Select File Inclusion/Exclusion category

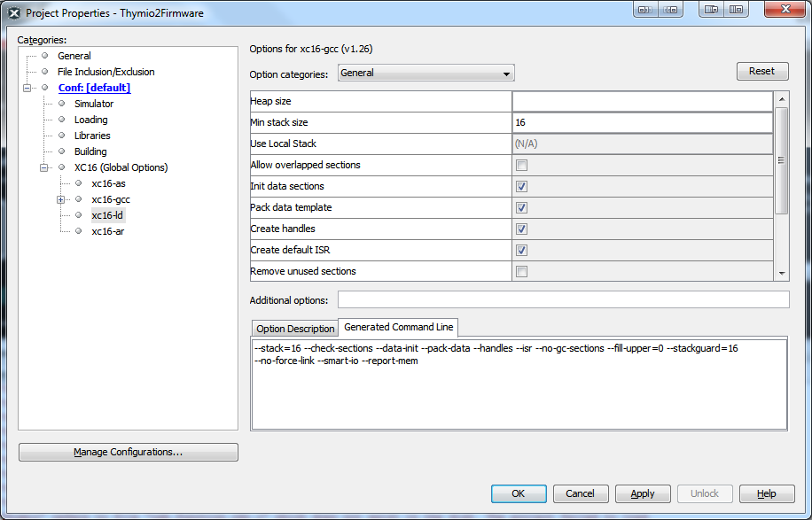click(105, 72)
